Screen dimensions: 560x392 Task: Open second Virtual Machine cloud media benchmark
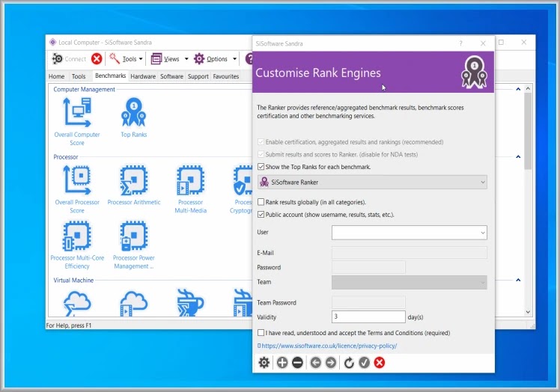[x=133, y=304]
